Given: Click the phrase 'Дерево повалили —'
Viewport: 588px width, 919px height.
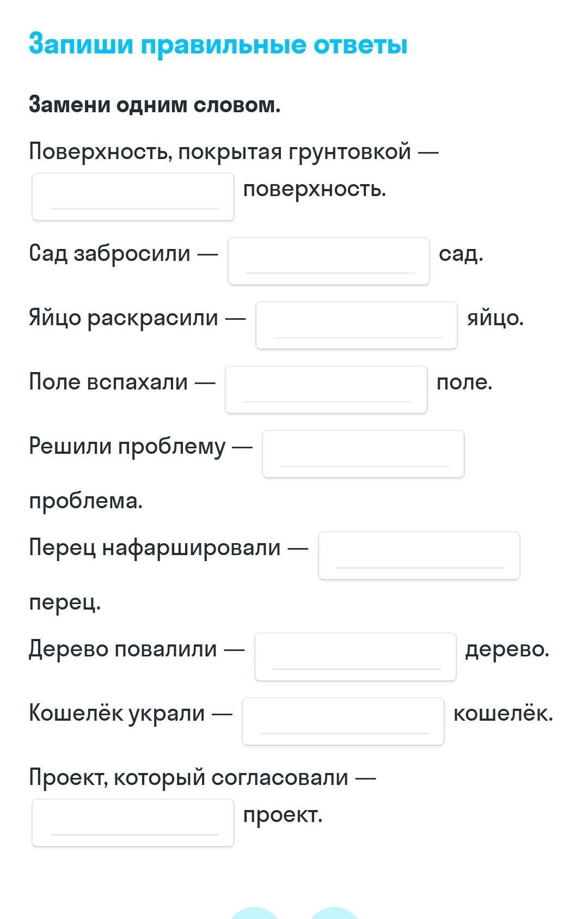Looking at the screenshot, I should [x=137, y=649].
